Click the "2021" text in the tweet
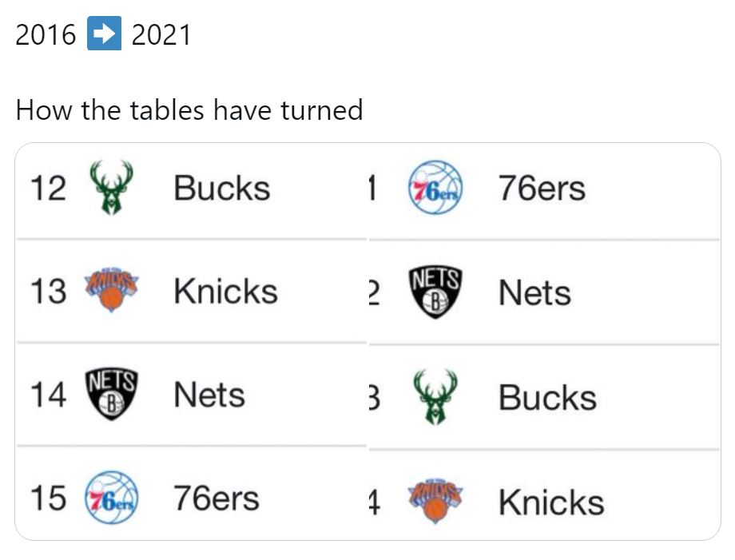This screenshot has width=735, height=560. click(161, 35)
